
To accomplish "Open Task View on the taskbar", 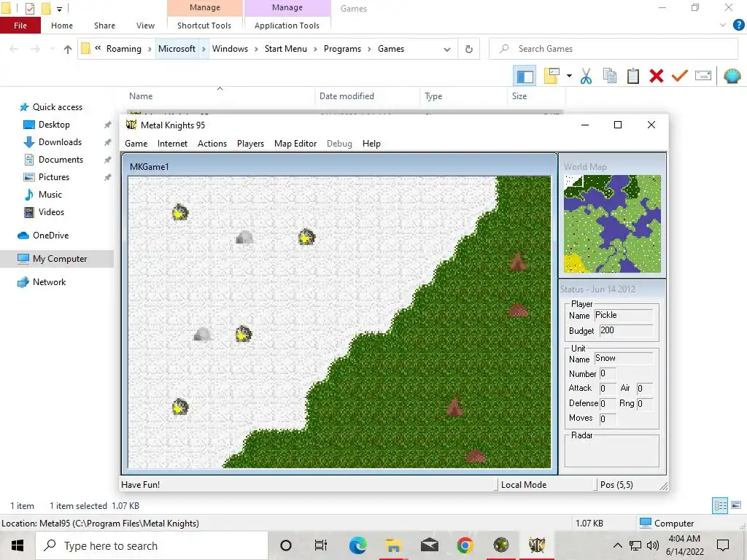I will pos(321,545).
